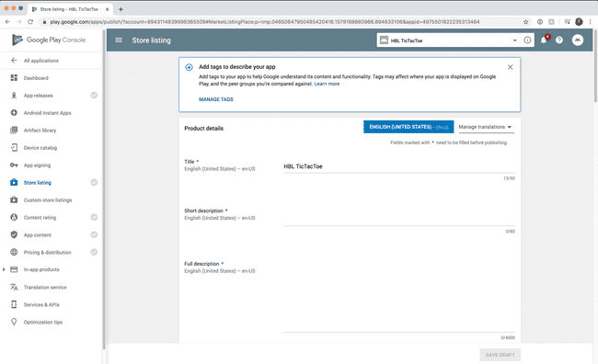Open Translation service in the sidebar
This screenshot has width=598, height=364.
point(45,287)
